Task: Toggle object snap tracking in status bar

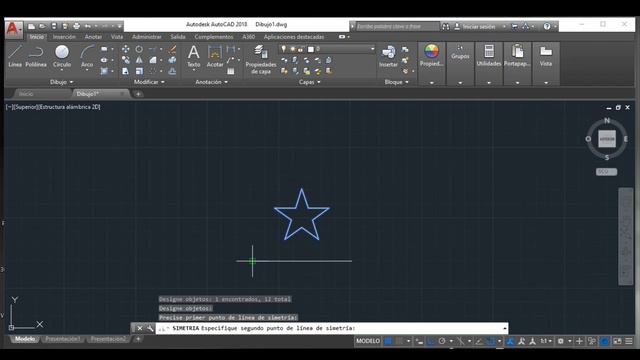Action: (479, 341)
